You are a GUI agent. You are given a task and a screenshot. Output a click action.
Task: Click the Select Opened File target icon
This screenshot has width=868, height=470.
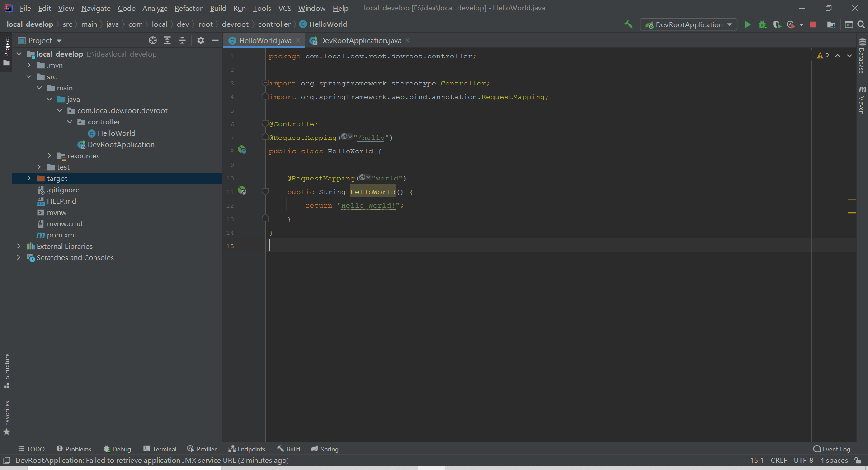click(153, 40)
